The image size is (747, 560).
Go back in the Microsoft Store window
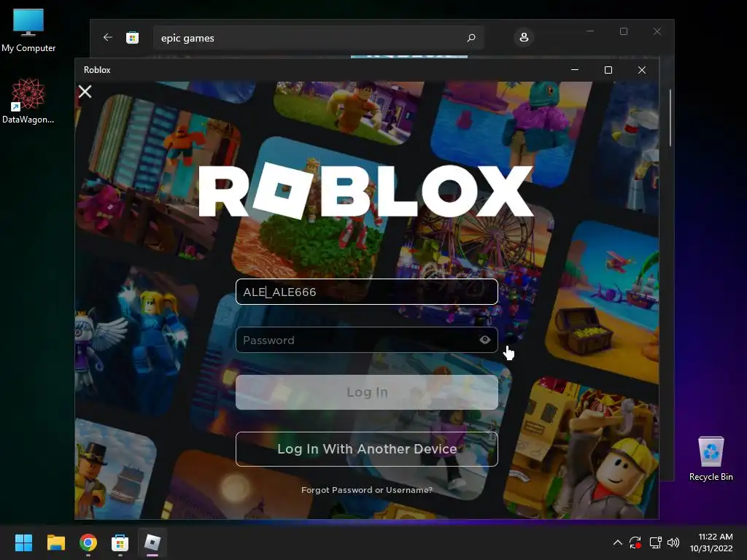tap(108, 37)
